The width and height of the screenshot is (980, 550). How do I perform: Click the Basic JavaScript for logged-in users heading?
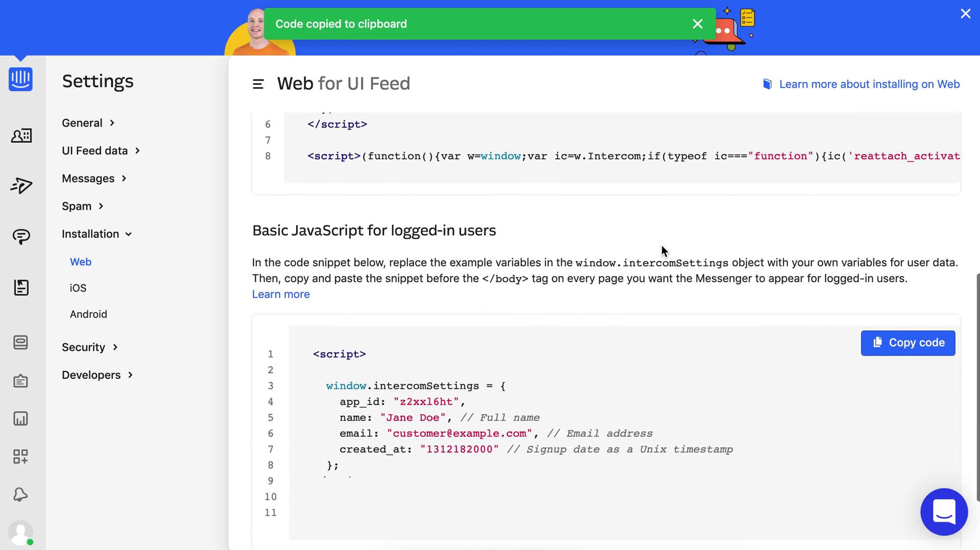(x=374, y=231)
